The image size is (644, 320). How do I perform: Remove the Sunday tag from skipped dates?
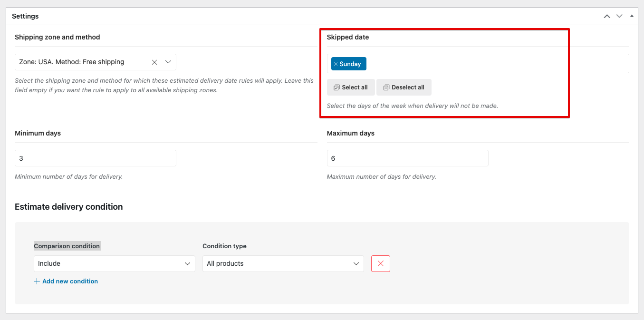[x=336, y=64]
